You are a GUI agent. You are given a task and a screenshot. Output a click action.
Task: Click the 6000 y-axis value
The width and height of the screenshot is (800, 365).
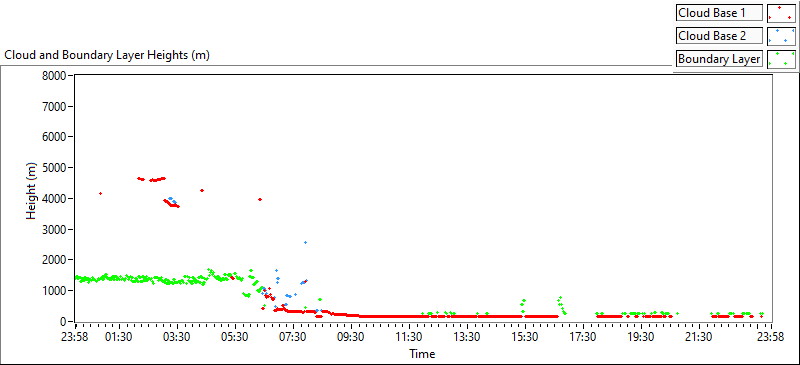click(53, 137)
